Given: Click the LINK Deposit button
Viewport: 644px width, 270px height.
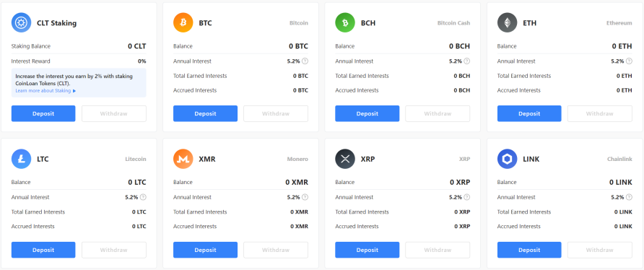Looking at the screenshot, I should tap(529, 250).
